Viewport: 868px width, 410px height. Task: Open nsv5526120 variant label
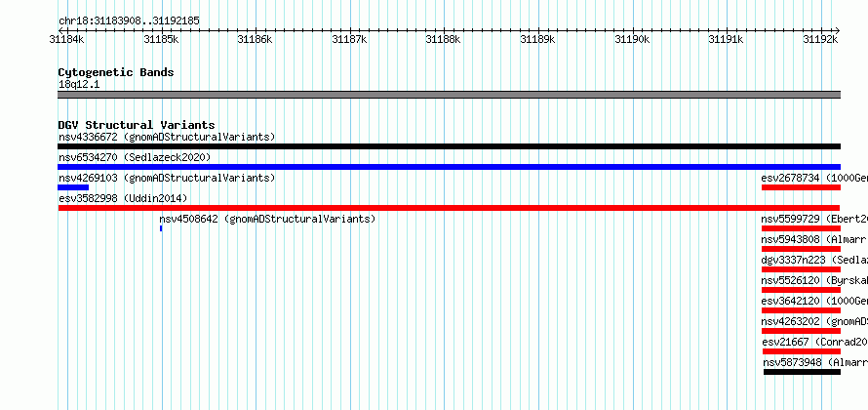pos(814,280)
